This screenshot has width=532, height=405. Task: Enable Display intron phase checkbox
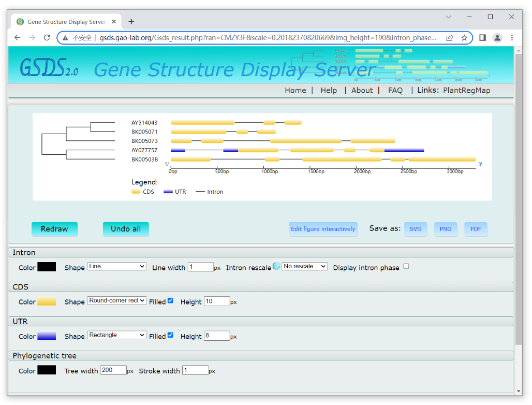click(x=406, y=266)
